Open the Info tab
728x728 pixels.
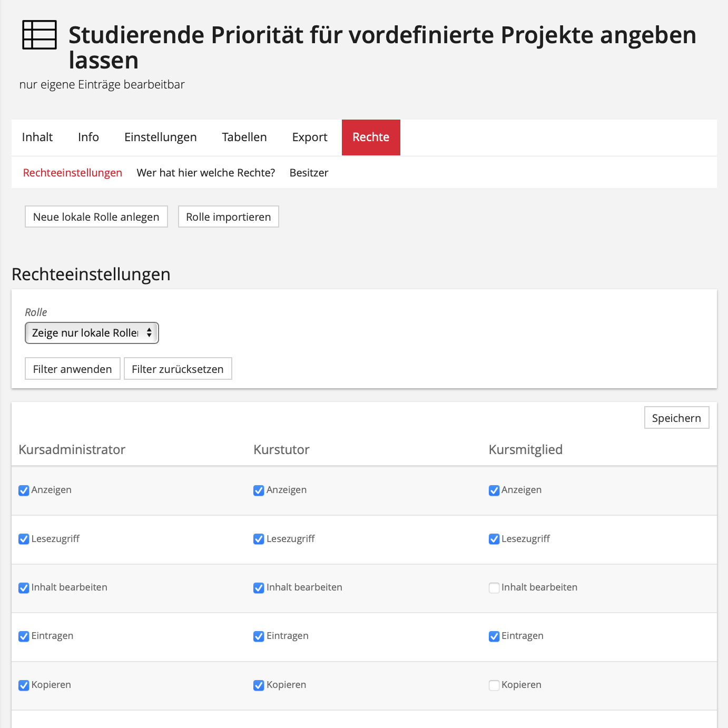[x=88, y=137]
